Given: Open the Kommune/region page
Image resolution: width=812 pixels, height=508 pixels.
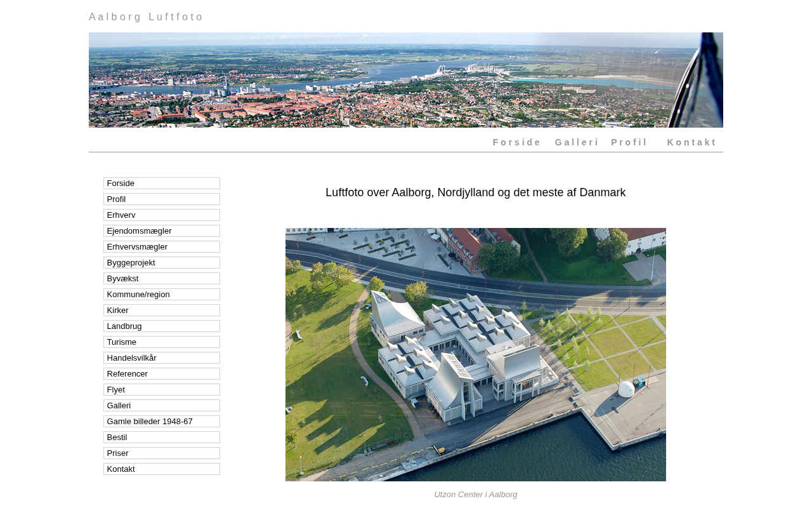Looking at the screenshot, I should click(162, 295).
